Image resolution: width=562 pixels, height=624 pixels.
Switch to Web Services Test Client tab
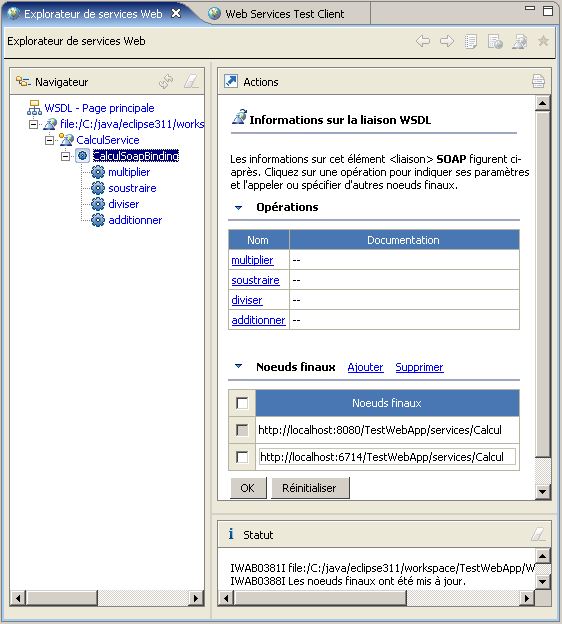(285, 14)
